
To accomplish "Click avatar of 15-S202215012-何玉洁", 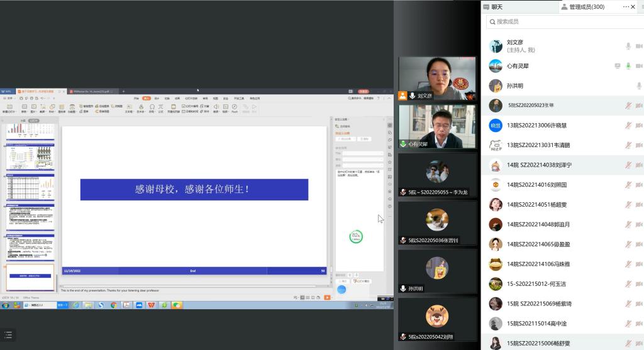I will [x=496, y=283].
